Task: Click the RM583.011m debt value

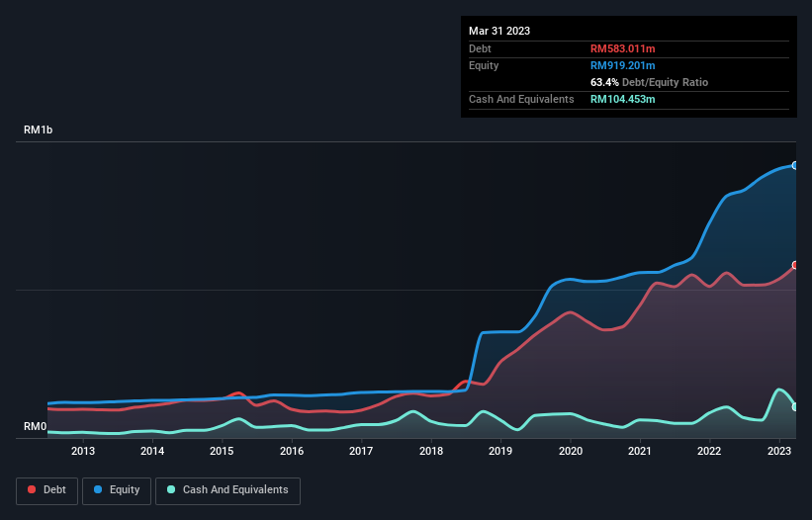Action: click(622, 48)
